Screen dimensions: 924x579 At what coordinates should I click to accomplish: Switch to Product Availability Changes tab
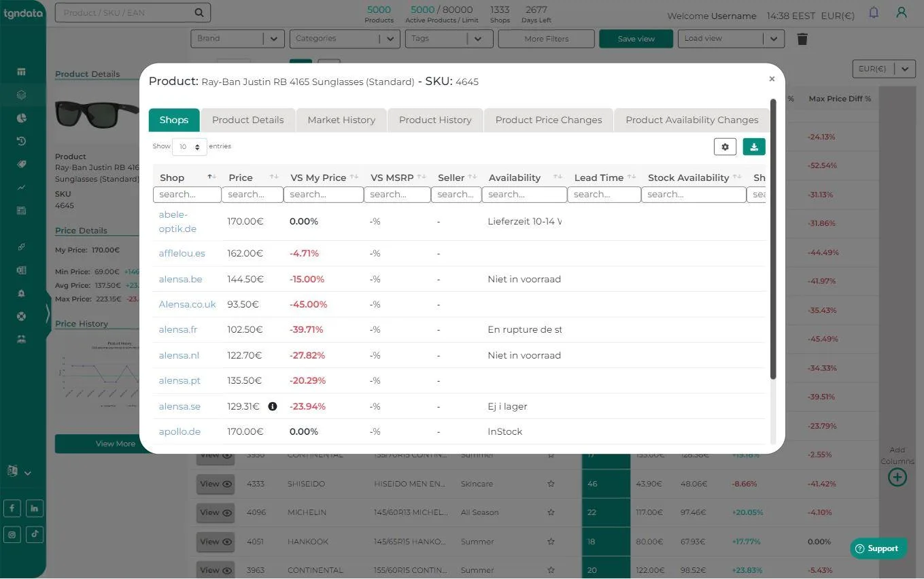click(691, 120)
